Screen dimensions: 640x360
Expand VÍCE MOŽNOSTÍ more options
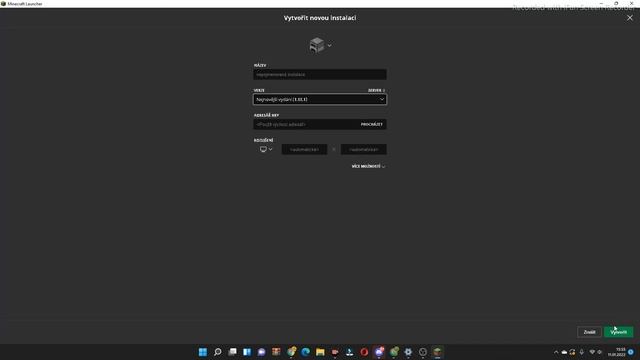pyautogui.click(x=368, y=167)
